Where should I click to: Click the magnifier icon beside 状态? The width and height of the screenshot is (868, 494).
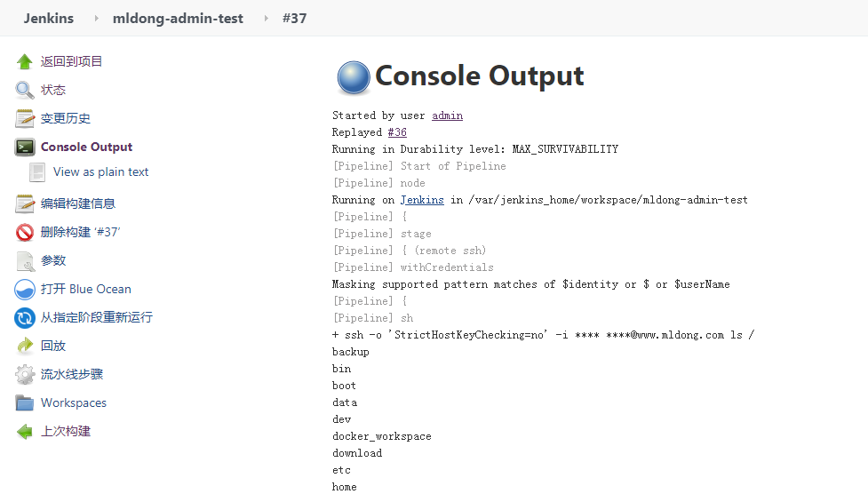tap(25, 90)
